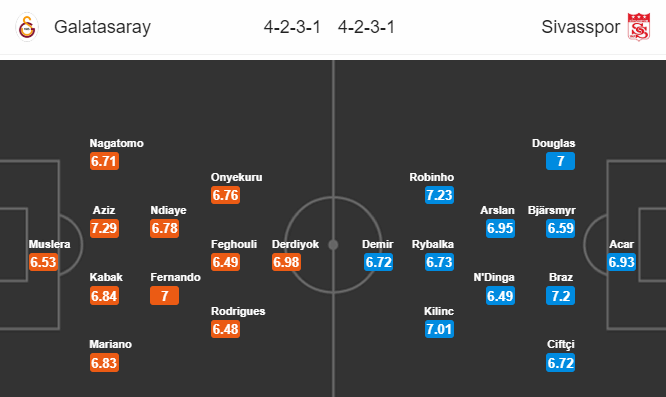This screenshot has width=666, height=397.
Task: Click Çiftçi's 6.72 rating badge
Action: 561,363
